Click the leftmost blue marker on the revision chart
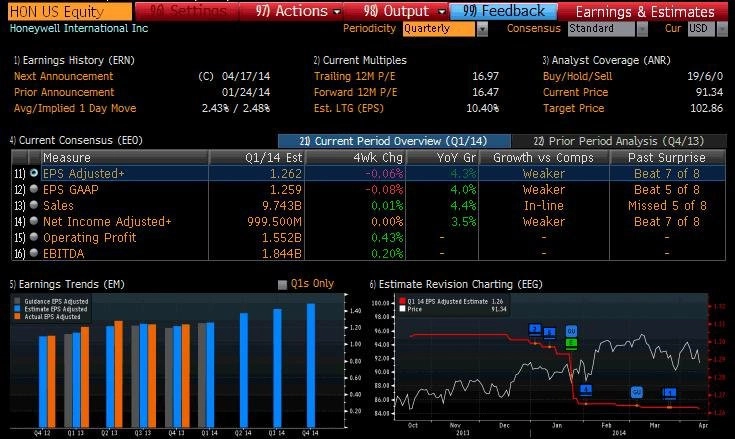 pyautogui.click(x=535, y=329)
